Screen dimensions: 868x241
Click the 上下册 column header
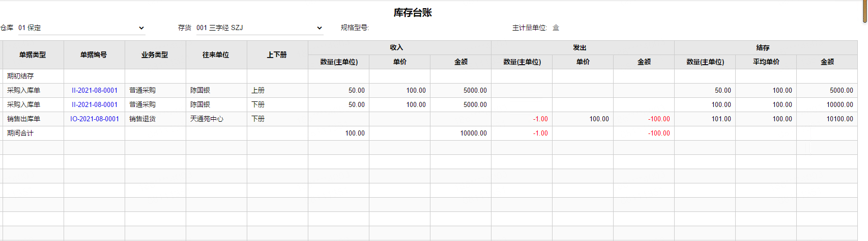277,55
